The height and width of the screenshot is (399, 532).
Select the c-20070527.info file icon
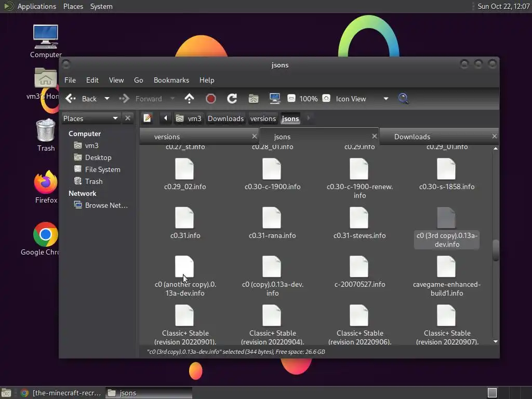coord(359,267)
